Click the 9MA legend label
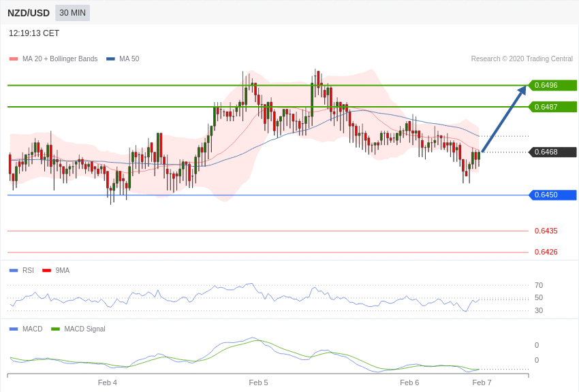This screenshot has height=392, width=579. (63, 270)
